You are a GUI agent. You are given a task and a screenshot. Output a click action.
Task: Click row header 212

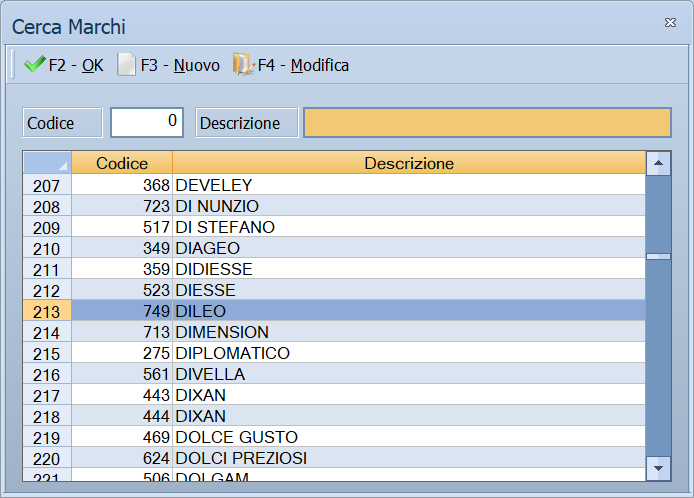[x=47, y=290]
